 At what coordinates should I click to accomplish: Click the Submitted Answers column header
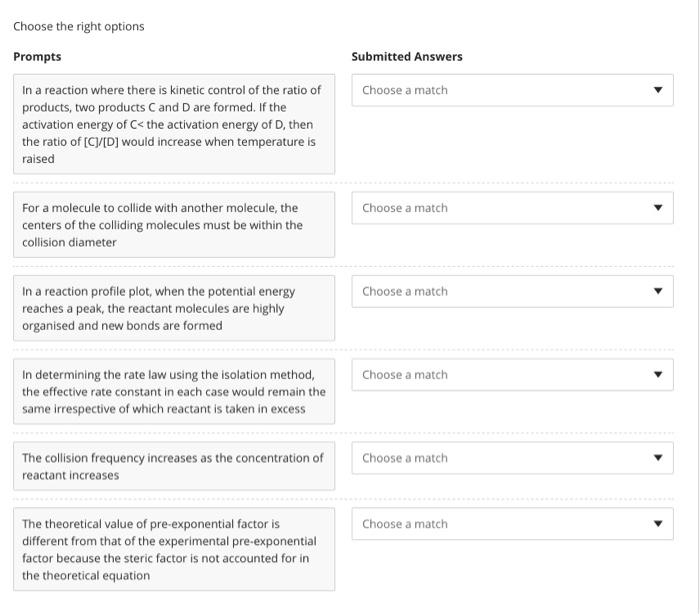click(406, 57)
